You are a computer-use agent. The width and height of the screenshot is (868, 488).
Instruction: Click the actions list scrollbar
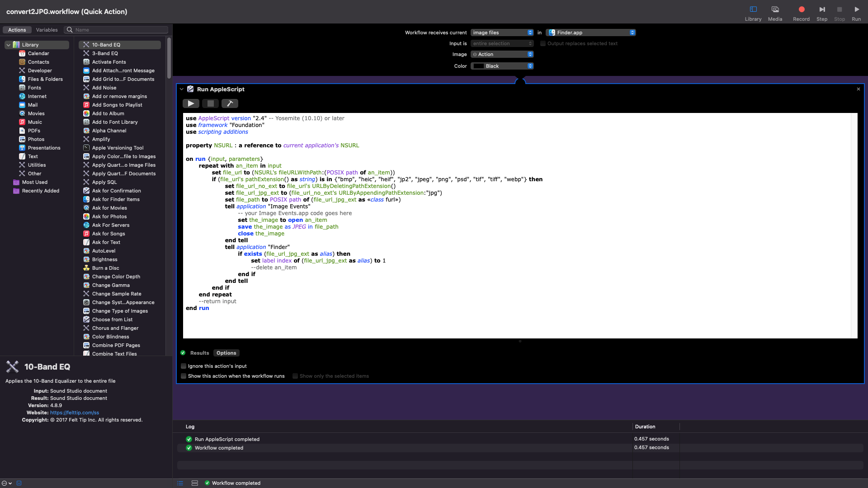coord(169,59)
